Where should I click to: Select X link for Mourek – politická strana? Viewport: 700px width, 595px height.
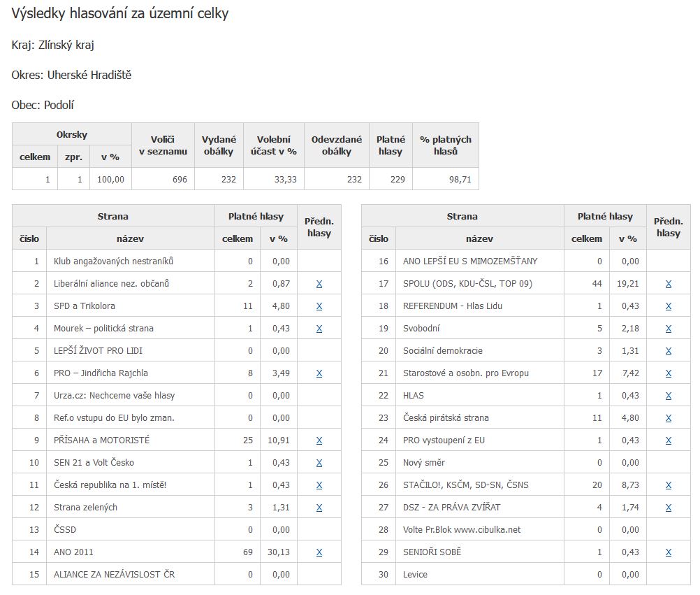[319, 329]
